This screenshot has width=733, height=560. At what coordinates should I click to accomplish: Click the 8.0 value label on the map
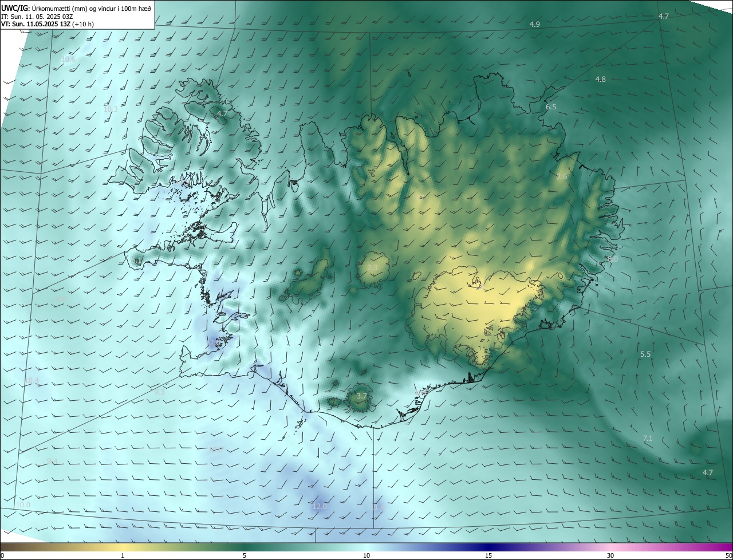coord(613,259)
